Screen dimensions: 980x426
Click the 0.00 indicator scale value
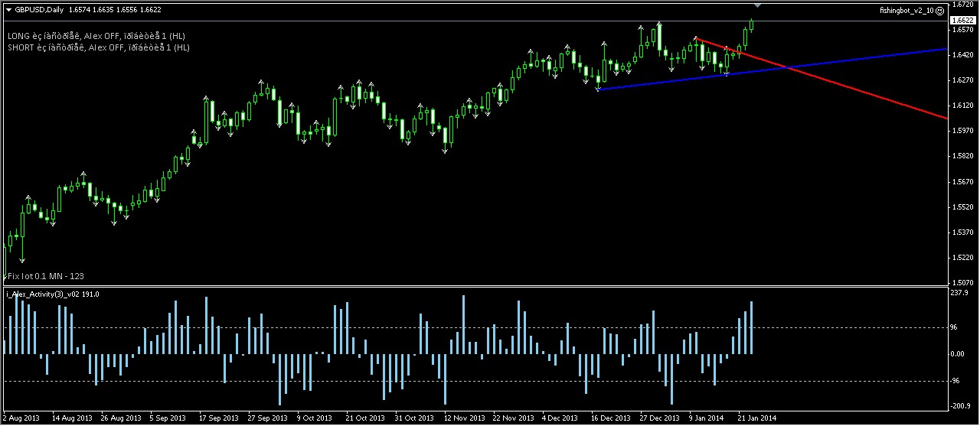point(959,354)
